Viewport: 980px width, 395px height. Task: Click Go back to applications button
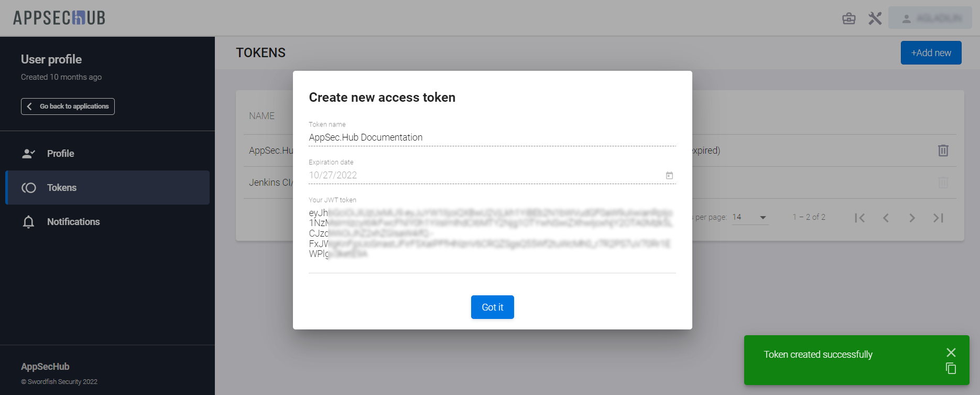(x=68, y=106)
